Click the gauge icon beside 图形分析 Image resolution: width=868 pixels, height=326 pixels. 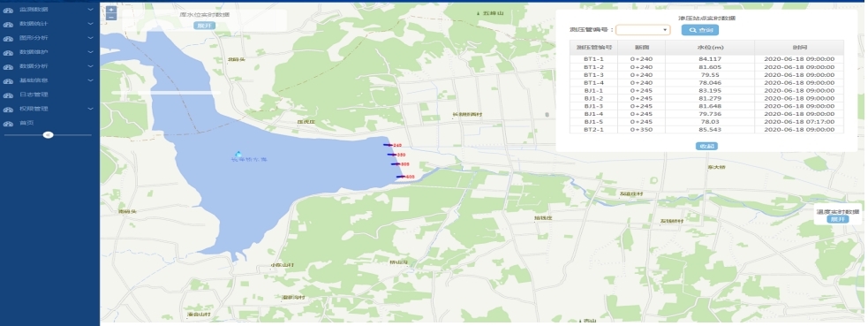[8, 39]
